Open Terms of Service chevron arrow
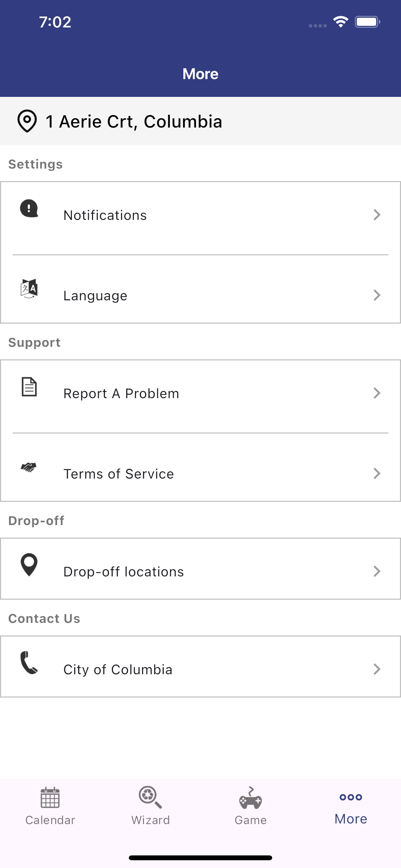This screenshot has height=868, width=401. pyautogui.click(x=377, y=473)
